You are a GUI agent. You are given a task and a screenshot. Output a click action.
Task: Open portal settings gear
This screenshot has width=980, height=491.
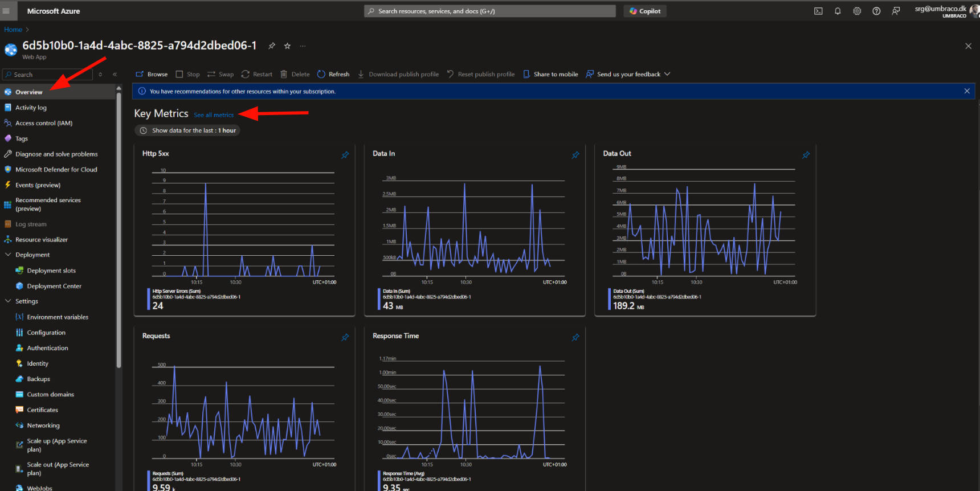pyautogui.click(x=857, y=11)
